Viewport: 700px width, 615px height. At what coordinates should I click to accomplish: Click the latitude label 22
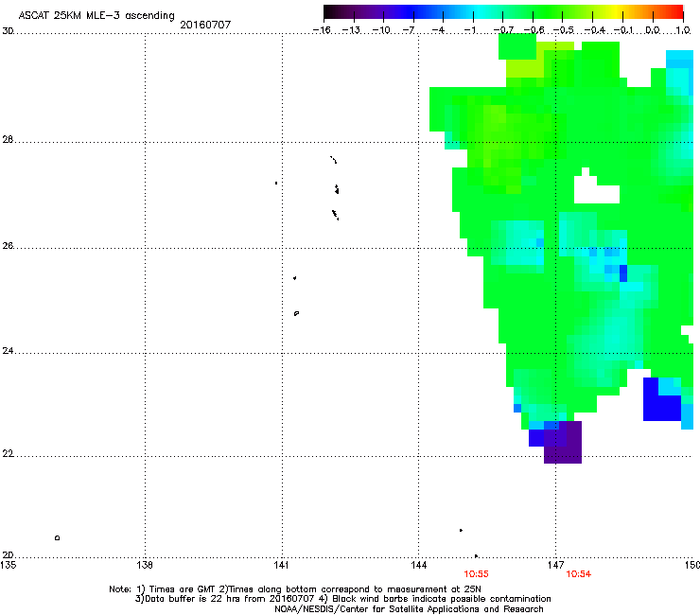pos(8,454)
